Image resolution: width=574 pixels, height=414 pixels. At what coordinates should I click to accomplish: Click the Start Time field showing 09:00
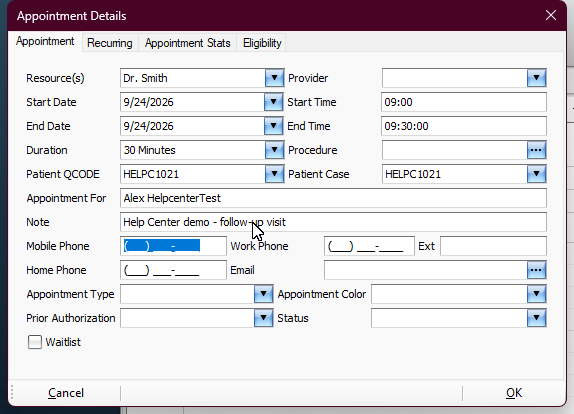click(464, 102)
